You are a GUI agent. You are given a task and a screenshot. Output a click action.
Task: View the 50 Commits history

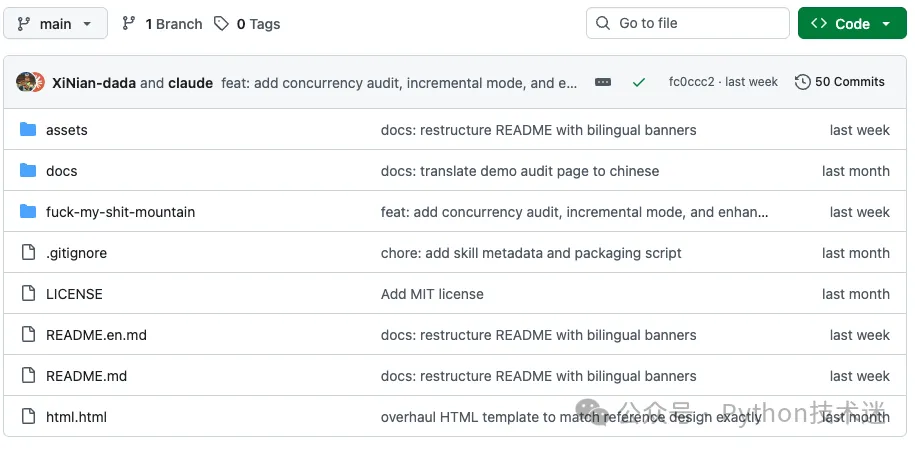840,82
